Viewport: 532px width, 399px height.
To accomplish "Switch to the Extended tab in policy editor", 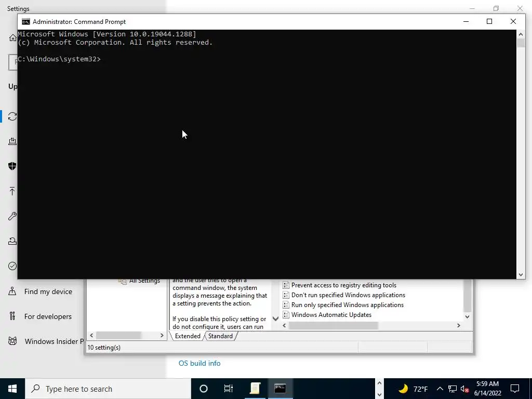I will tap(187, 336).
